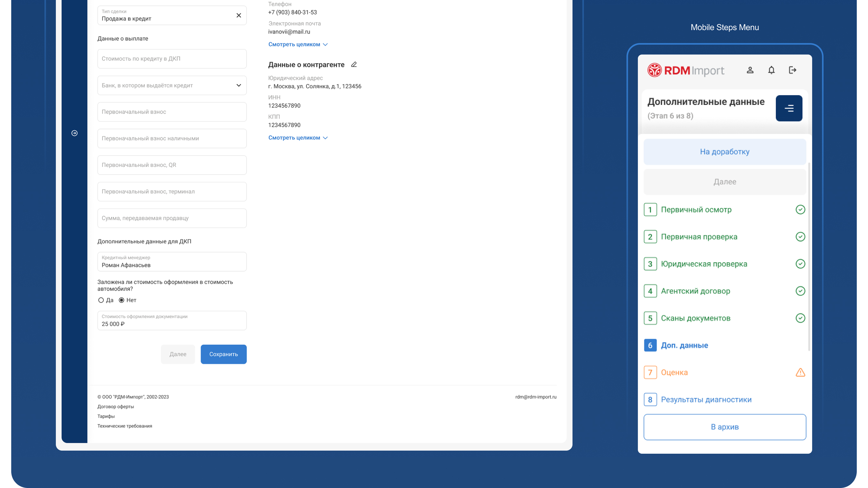This screenshot has height=488, width=868.
Task: Click step number 5 badge
Action: [650, 318]
